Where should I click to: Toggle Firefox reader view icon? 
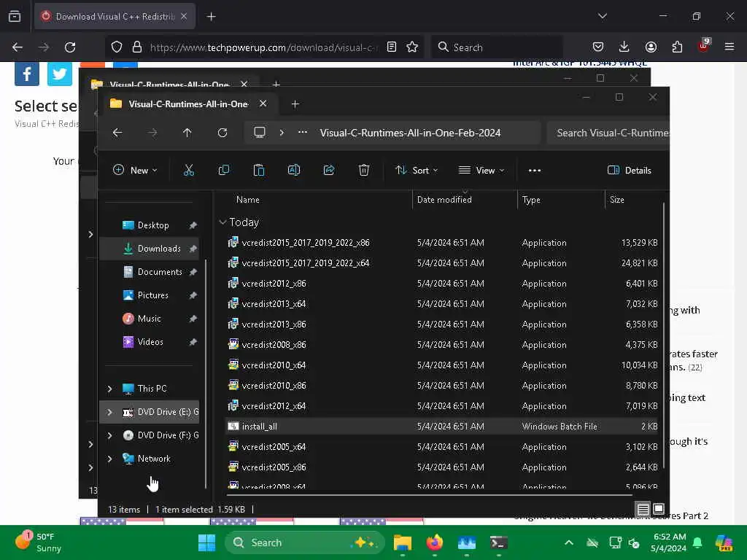[392, 47]
